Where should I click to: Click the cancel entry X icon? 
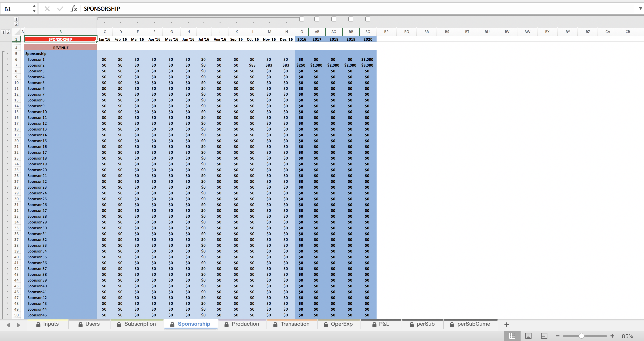pyautogui.click(x=47, y=9)
